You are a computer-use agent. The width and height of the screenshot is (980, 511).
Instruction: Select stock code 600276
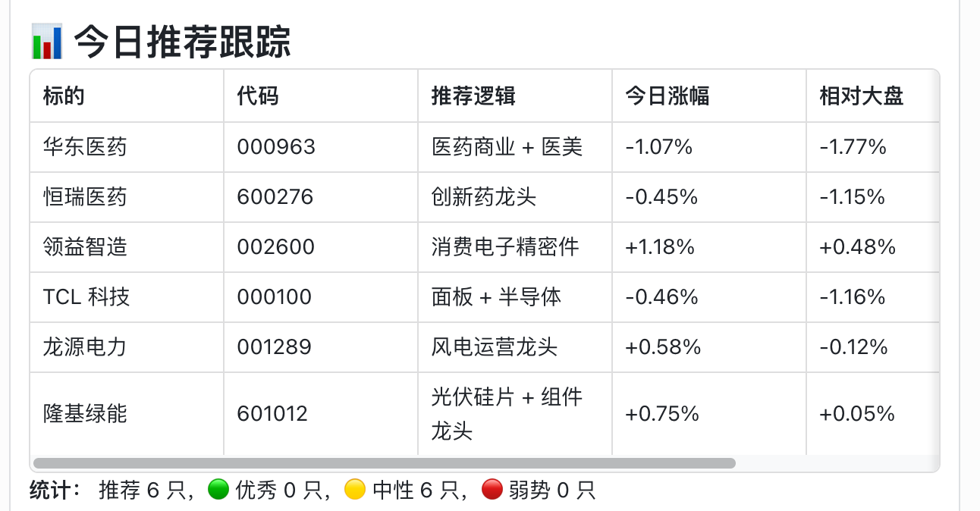click(x=275, y=197)
